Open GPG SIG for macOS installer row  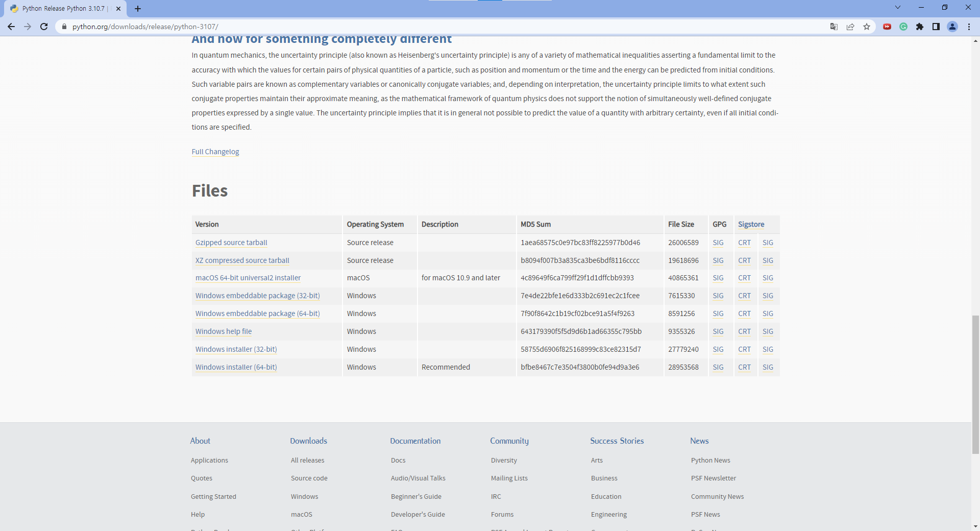718,278
